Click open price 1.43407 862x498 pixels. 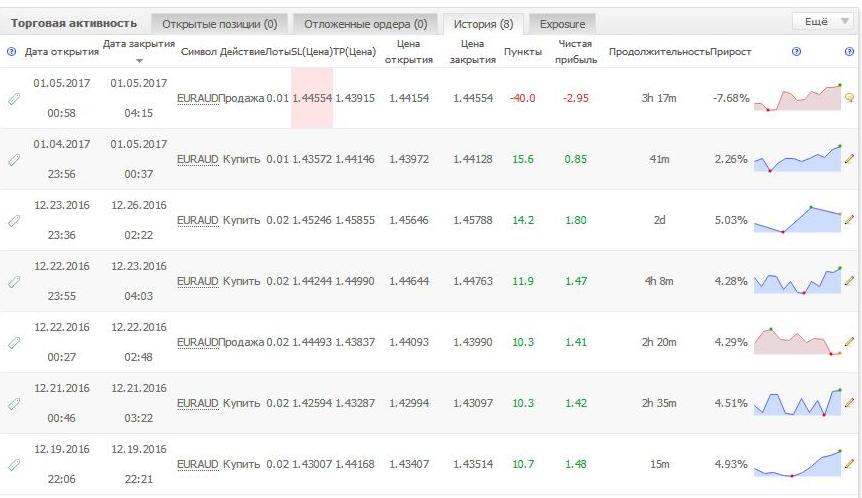click(408, 464)
